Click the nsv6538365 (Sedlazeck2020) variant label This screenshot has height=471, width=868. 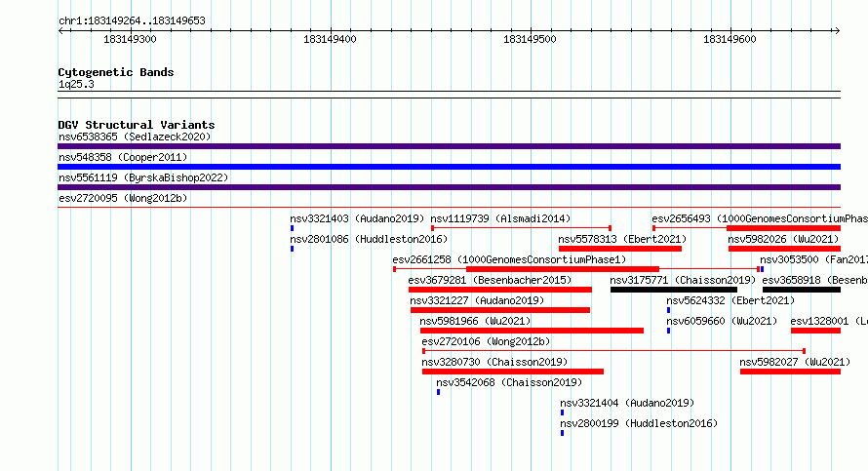[x=135, y=137]
